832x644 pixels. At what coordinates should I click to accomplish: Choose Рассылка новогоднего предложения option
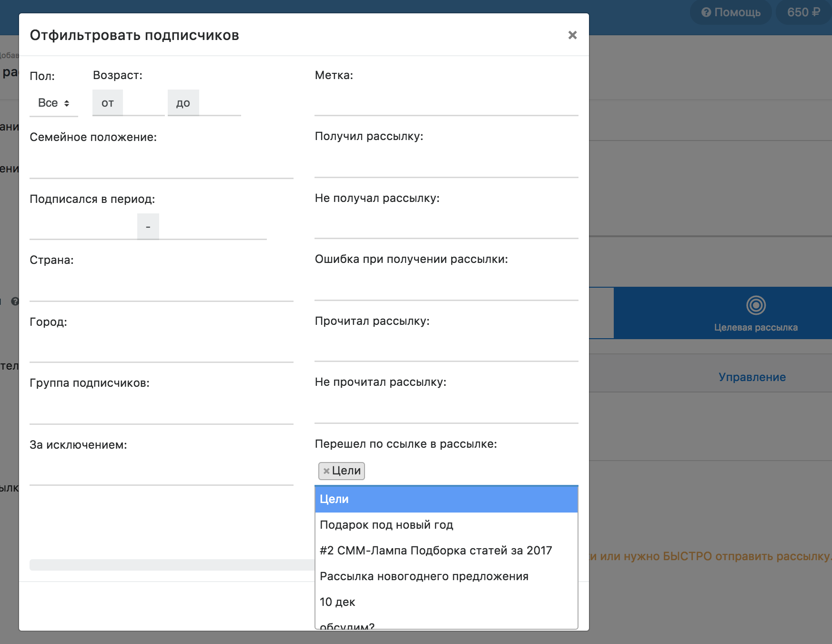(x=446, y=576)
